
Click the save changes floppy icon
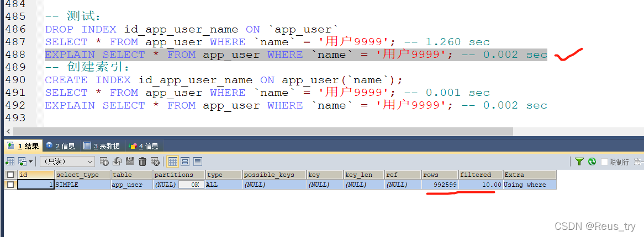130,161
